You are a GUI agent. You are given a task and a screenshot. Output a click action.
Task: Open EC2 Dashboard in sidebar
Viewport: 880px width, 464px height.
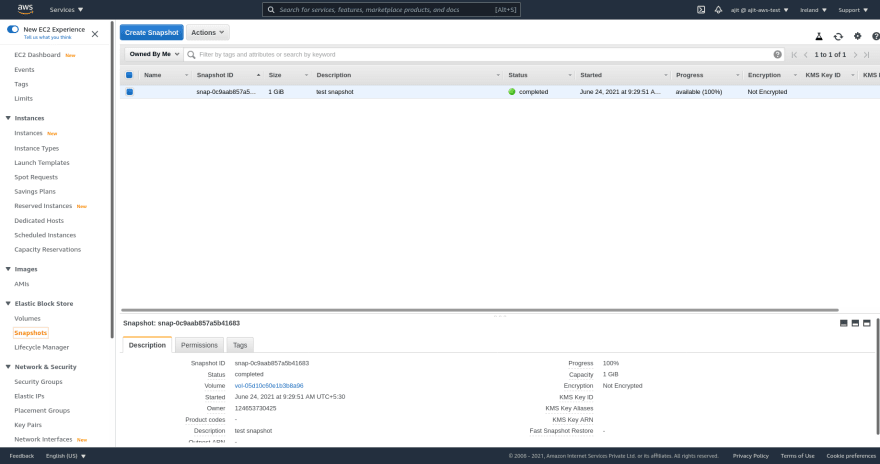[x=37, y=55]
